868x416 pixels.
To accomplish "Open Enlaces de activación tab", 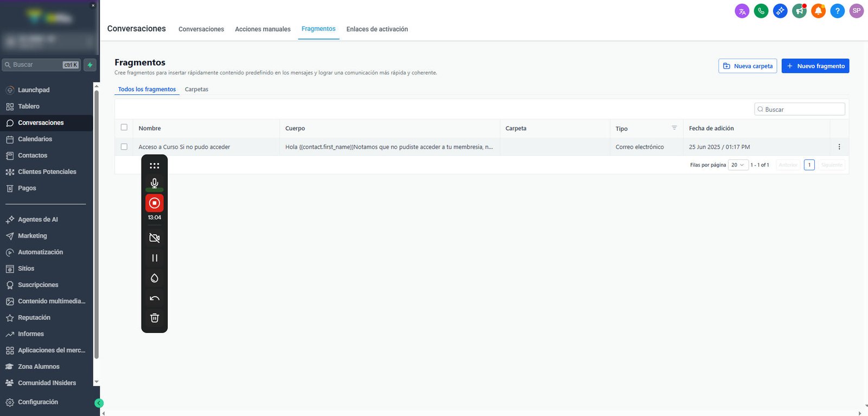I will pyautogui.click(x=377, y=29).
